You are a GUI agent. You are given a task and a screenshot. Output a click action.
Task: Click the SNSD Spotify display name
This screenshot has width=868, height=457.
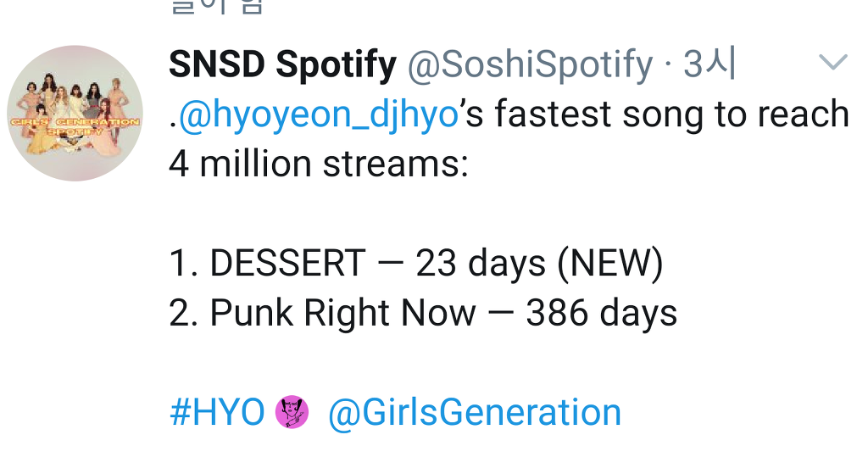click(282, 64)
